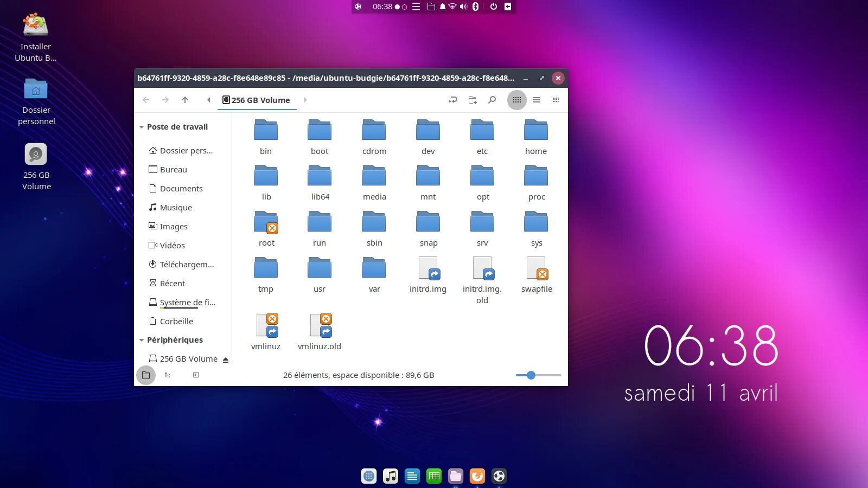Open the search tool in the toolbar
Viewport: 868px width, 488px height.
tap(492, 100)
